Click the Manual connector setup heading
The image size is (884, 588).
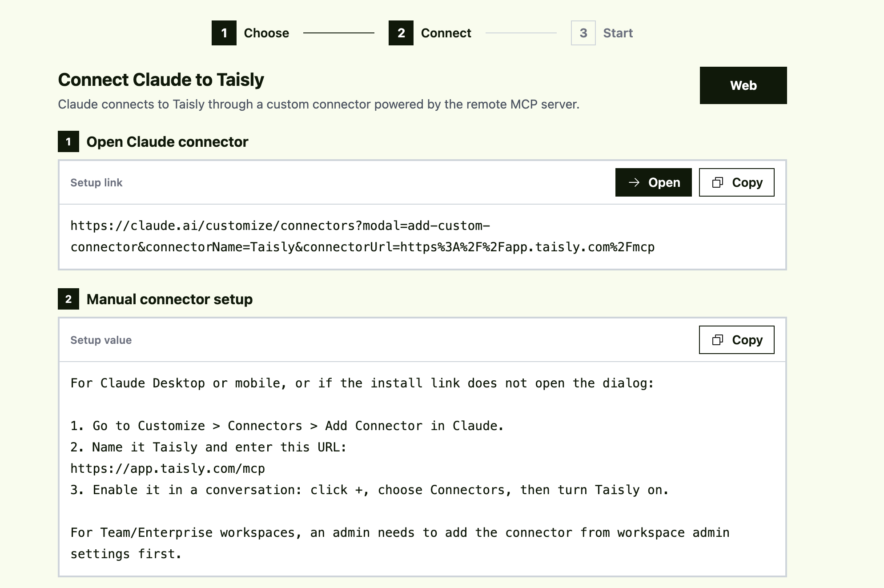click(x=169, y=299)
